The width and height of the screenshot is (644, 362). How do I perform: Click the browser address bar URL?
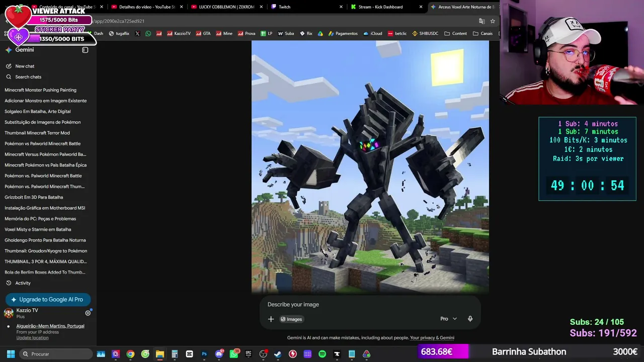[x=119, y=21]
